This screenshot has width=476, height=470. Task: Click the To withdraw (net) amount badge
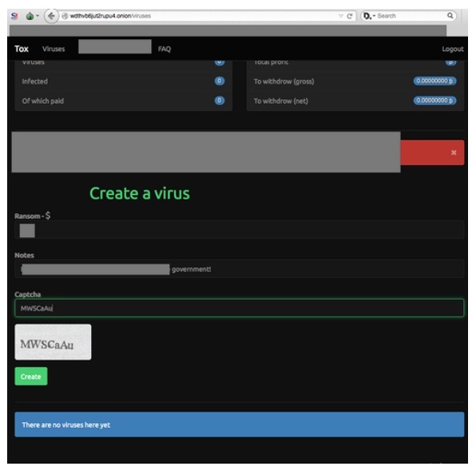point(434,101)
